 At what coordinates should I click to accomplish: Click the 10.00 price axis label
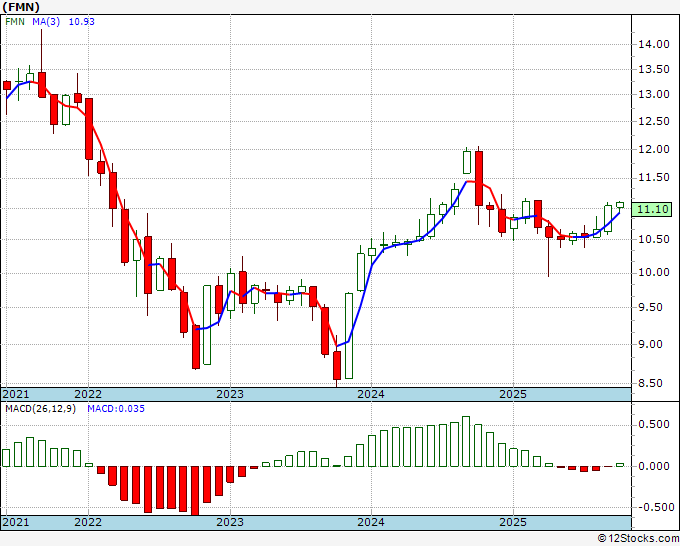pos(654,272)
